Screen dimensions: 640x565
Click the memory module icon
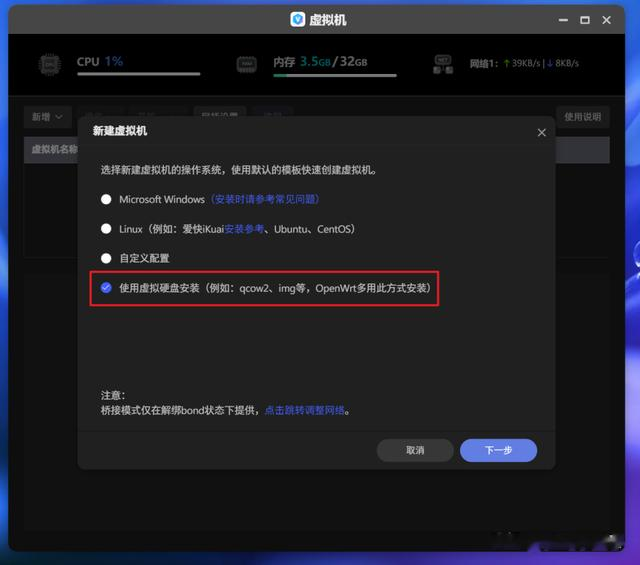point(247,65)
